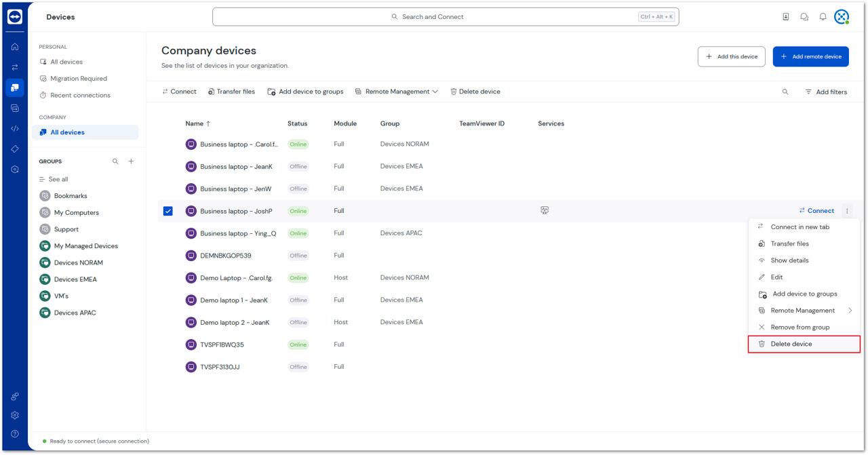Click device icon of TVSPF1BWQ35
The image size is (868, 455).
coord(191,344)
